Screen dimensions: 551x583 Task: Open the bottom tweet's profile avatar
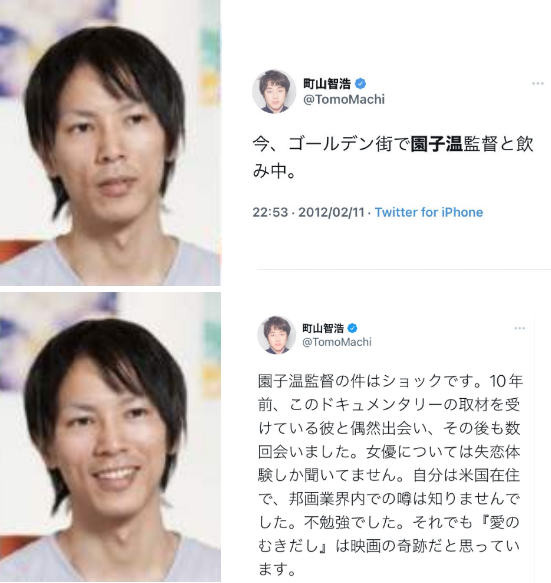tap(276, 335)
